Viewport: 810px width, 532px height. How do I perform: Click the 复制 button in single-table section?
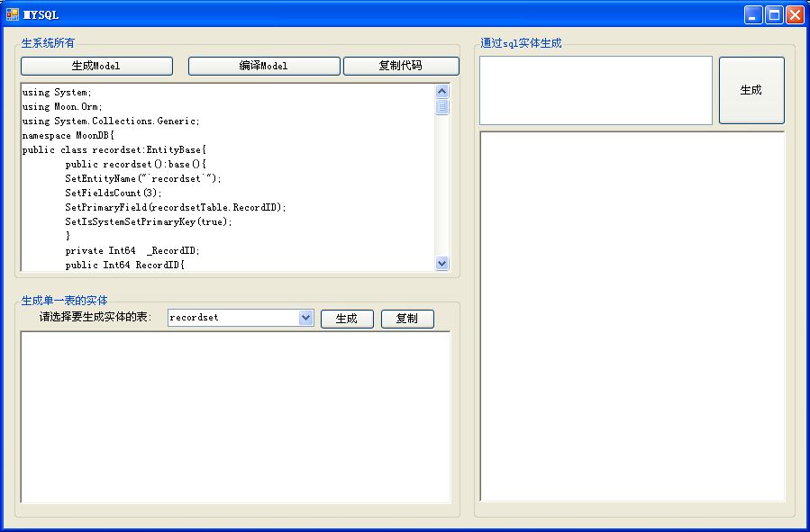point(407,319)
